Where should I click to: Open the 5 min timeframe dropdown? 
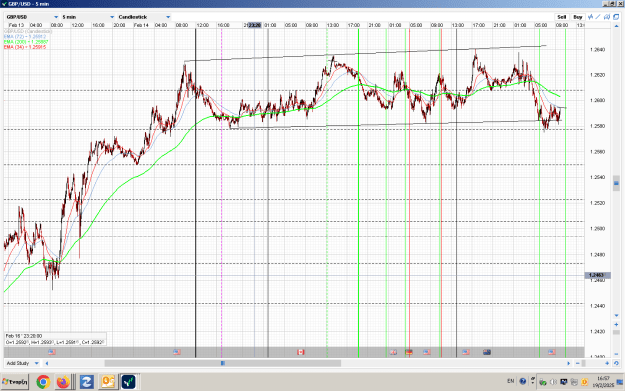(88, 17)
